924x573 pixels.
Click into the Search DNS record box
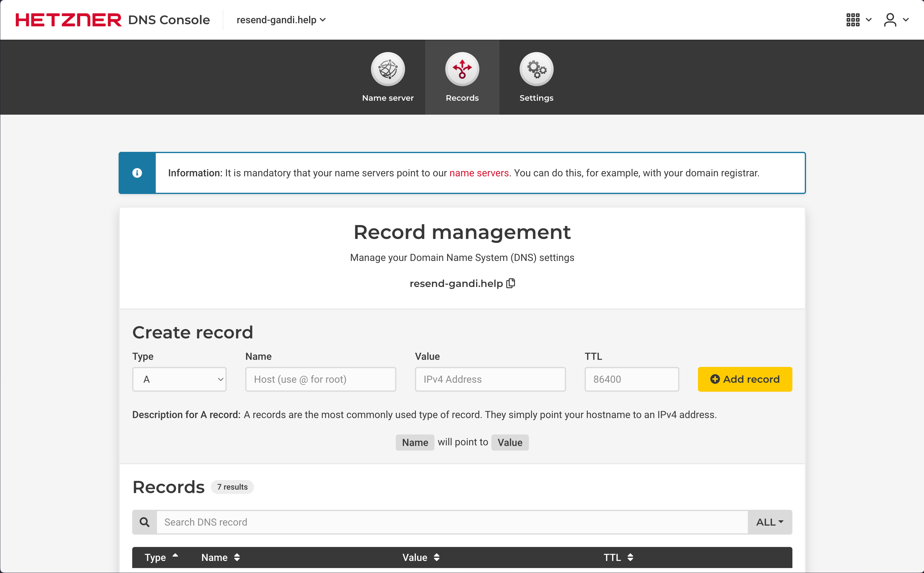tap(452, 522)
